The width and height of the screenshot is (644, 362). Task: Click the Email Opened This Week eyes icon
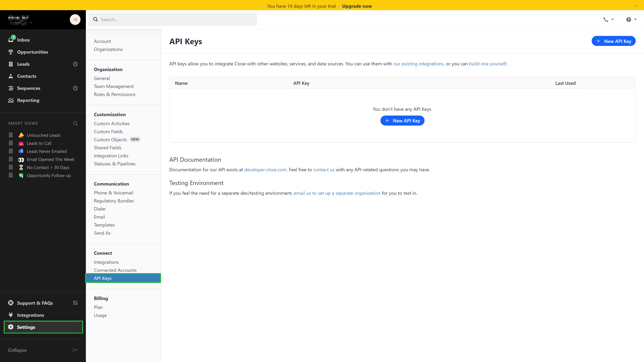[21, 159]
